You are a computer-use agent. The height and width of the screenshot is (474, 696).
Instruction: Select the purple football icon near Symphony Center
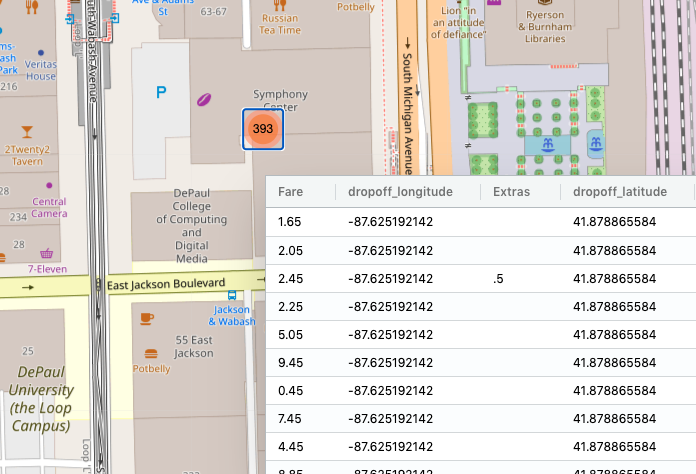205,100
